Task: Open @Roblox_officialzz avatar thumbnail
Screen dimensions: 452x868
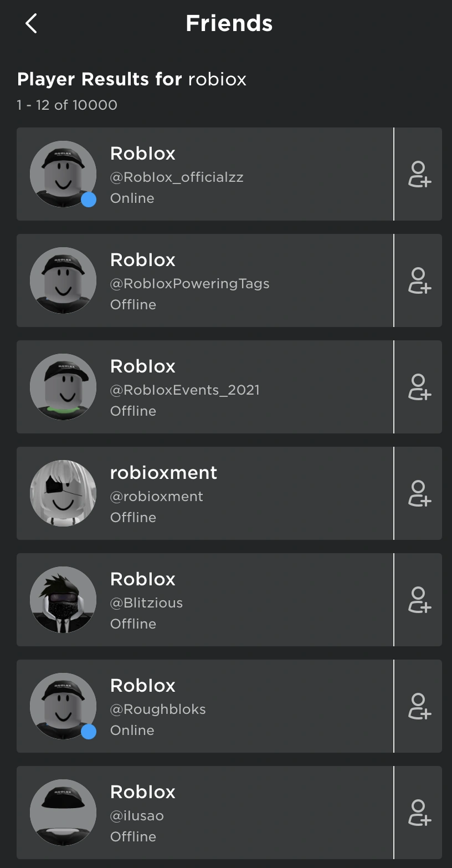Action: [x=63, y=174]
